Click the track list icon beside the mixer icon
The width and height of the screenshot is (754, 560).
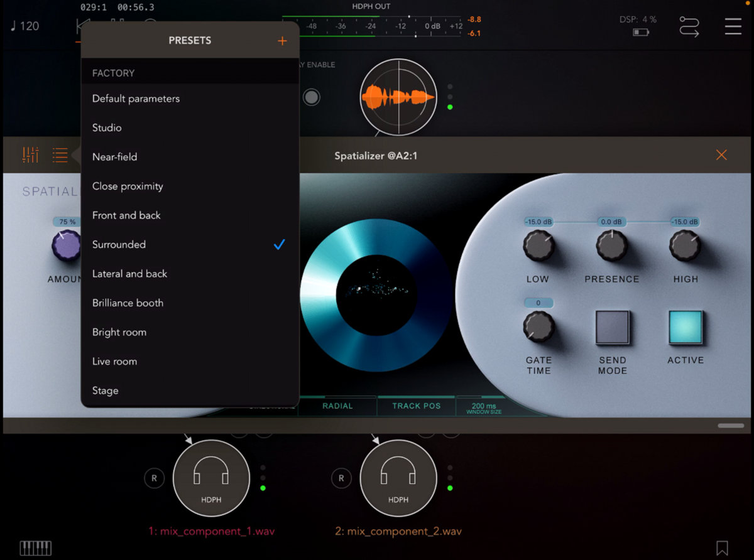[60, 155]
